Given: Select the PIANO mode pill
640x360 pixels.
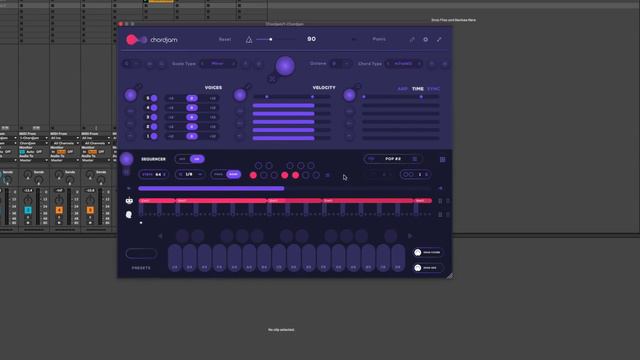Looking at the screenshot, I should [219, 174].
